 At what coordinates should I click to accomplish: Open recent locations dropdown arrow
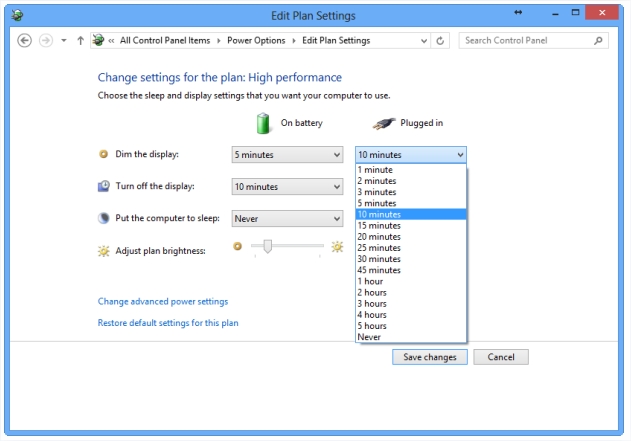64,41
